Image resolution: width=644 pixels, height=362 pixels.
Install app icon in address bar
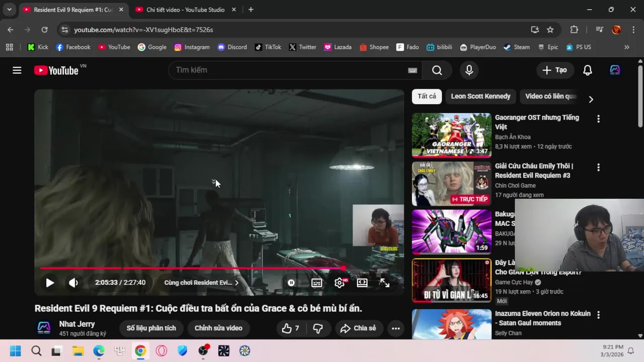[x=535, y=30]
